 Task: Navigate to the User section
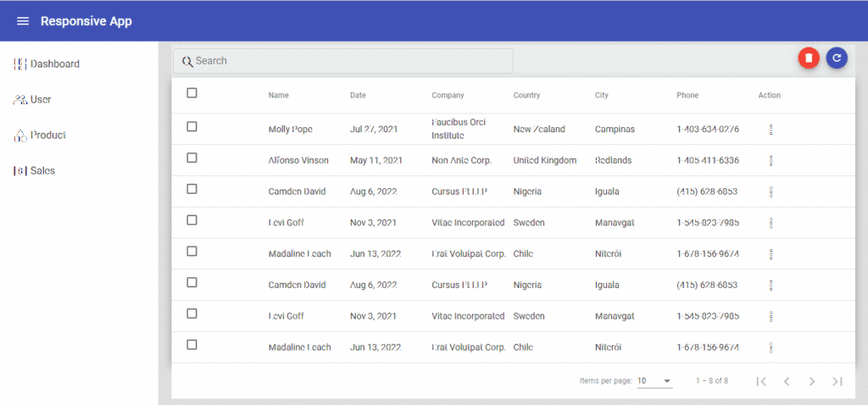coord(40,100)
